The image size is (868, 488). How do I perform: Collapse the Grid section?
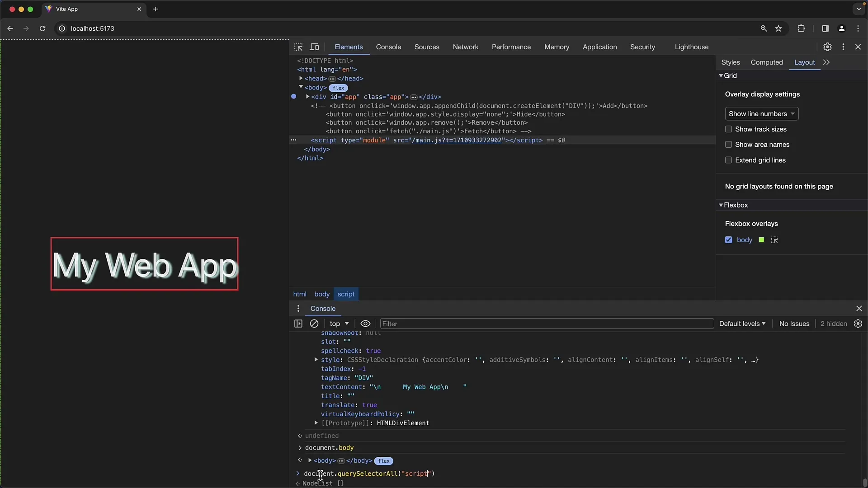(721, 76)
